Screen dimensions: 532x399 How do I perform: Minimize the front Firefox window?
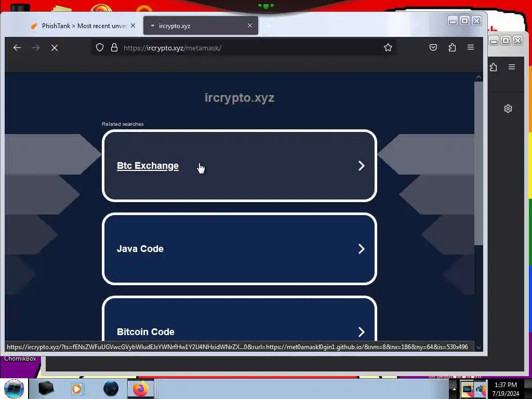tap(453, 21)
